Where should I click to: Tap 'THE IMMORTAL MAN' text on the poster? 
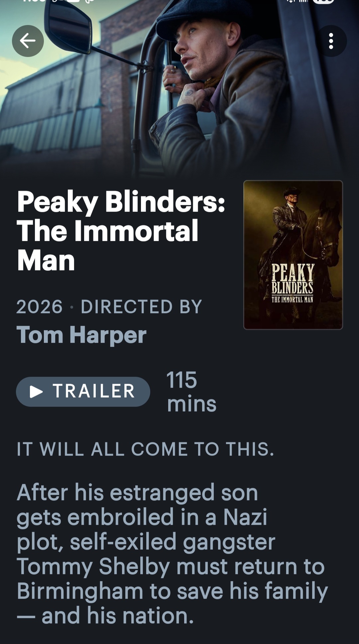pos(292,300)
